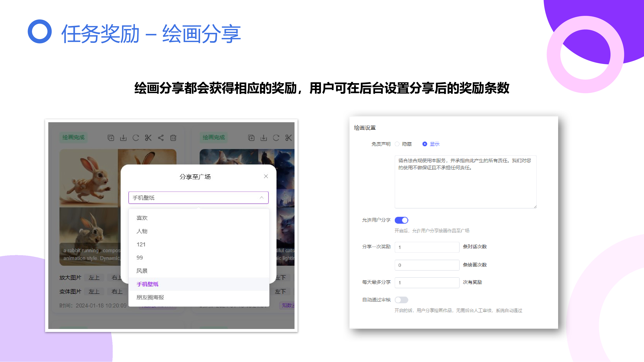This screenshot has height=362, width=644.
Task: Click the scissors icon on cats card
Action: point(289,138)
